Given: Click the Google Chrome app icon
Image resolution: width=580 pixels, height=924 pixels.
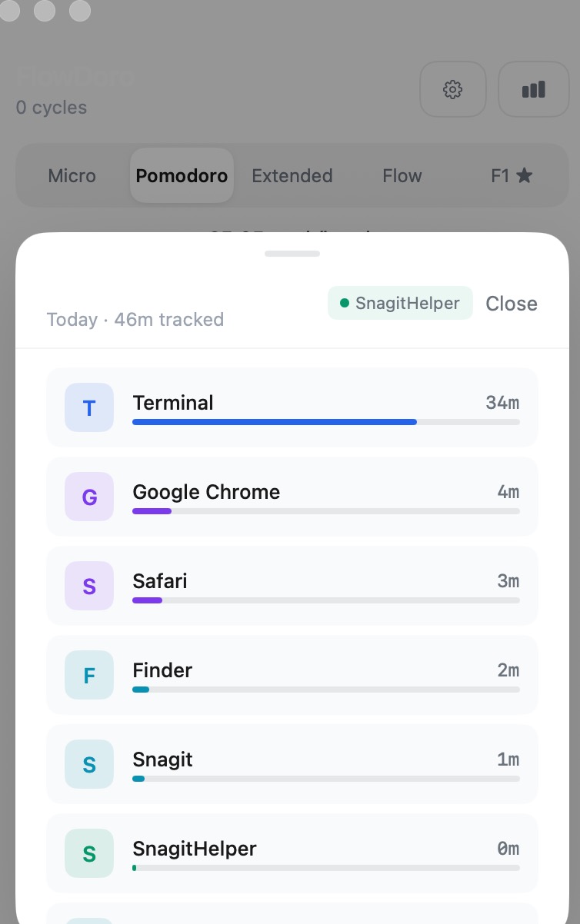Looking at the screenshot, I should click(89, 497).
